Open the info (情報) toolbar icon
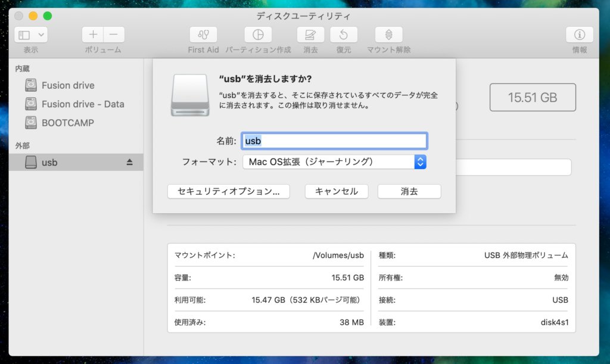 coord(579,35)
